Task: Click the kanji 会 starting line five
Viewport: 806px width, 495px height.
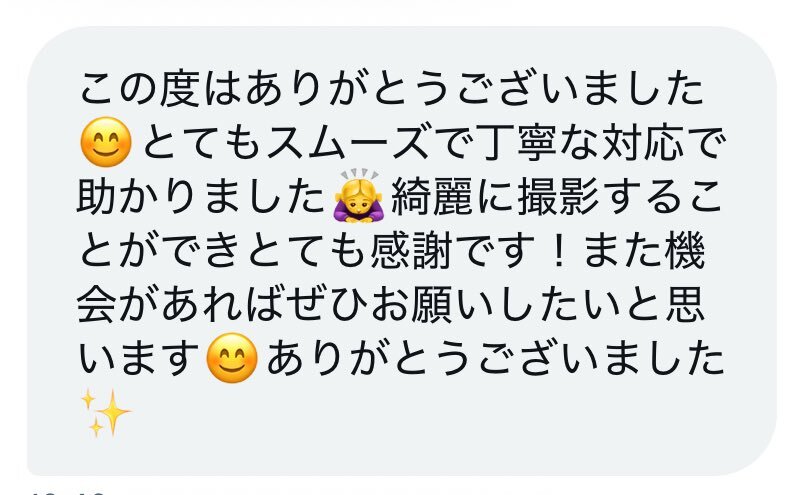Action: click(96, 305)
